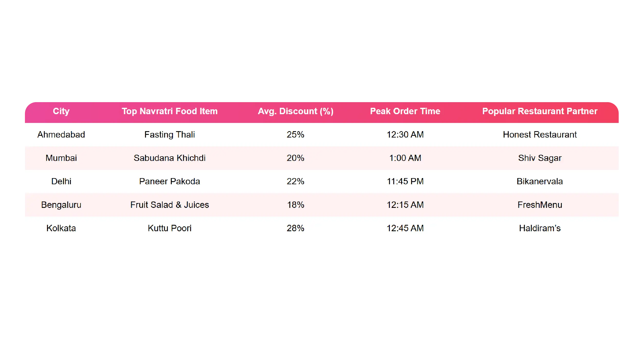Viewport: 644px width, 339px height.
Task: Click the City column header
Action: point(61,111)
